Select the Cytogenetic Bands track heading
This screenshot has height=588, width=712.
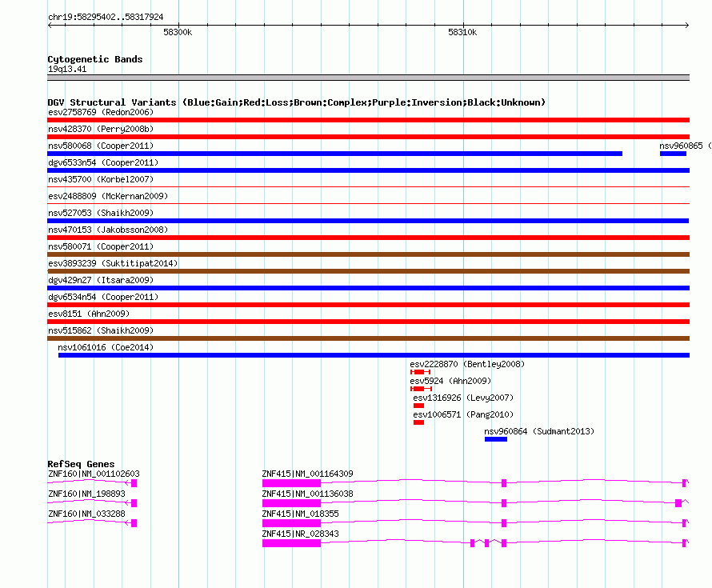click(x=95, y=59)
